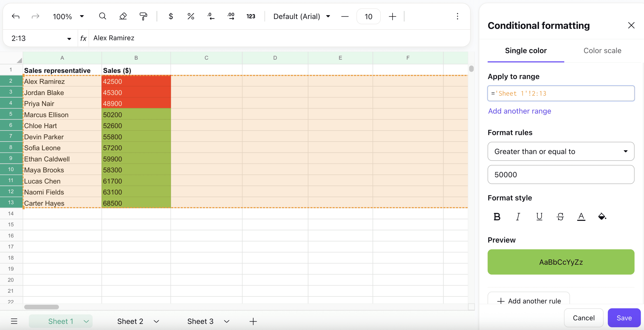Screen dimensions: 644x330
Task: Open the Greater than or equal to dropdown
Action: coord(560,151)
